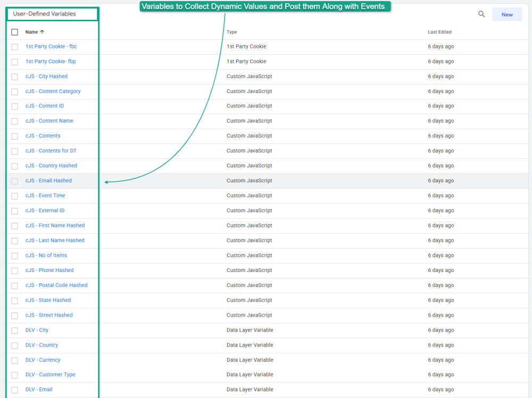This screenshot has height=398, width=532.
Task: Select the DLV - Customer Type checkbox
Action: (x=14, y=375)
